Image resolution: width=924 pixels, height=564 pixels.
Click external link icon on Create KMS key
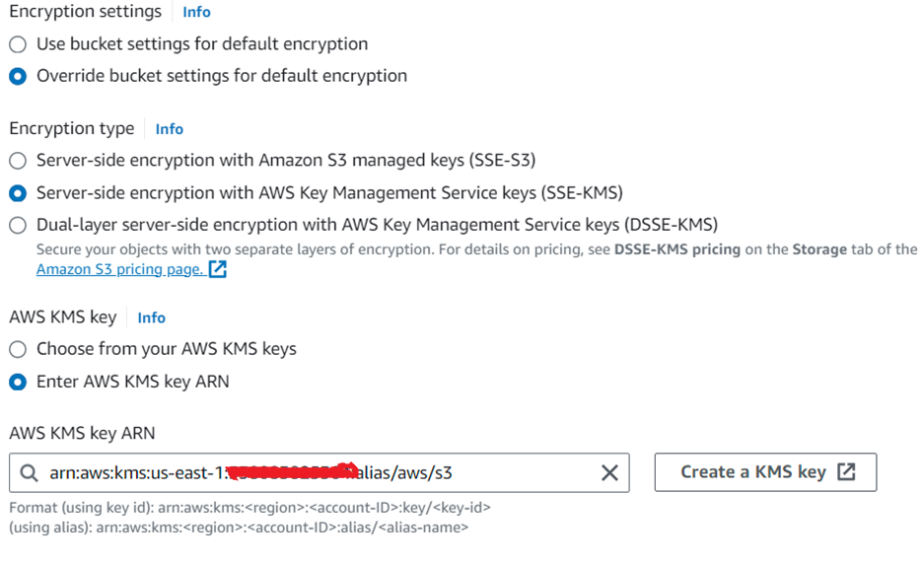pyautogui.click(x=846, y=472)
